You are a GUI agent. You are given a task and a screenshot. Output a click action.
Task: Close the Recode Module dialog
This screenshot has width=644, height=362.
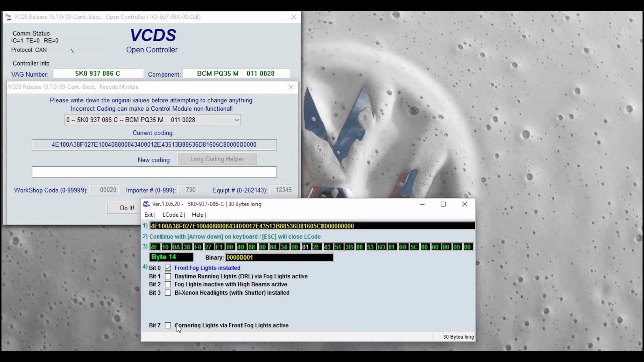(x=291, y=87)
